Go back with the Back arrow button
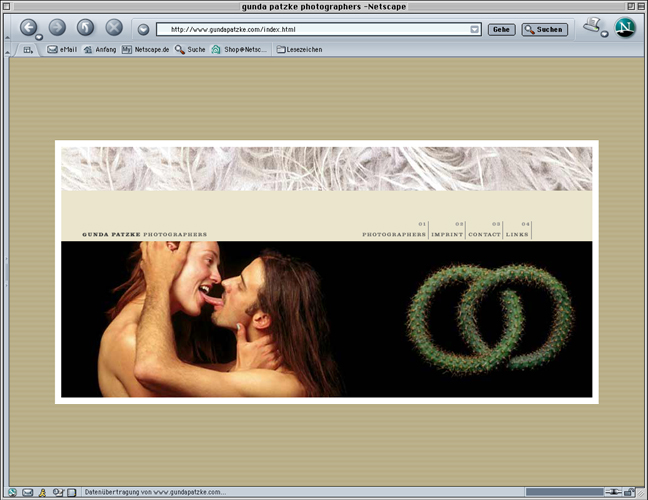This screenshot has width=648, height=500. [x=28, y=28]
